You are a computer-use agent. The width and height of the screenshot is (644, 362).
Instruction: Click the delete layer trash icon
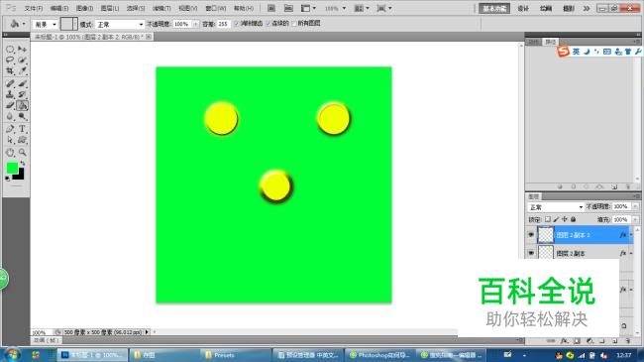[627, 341]
